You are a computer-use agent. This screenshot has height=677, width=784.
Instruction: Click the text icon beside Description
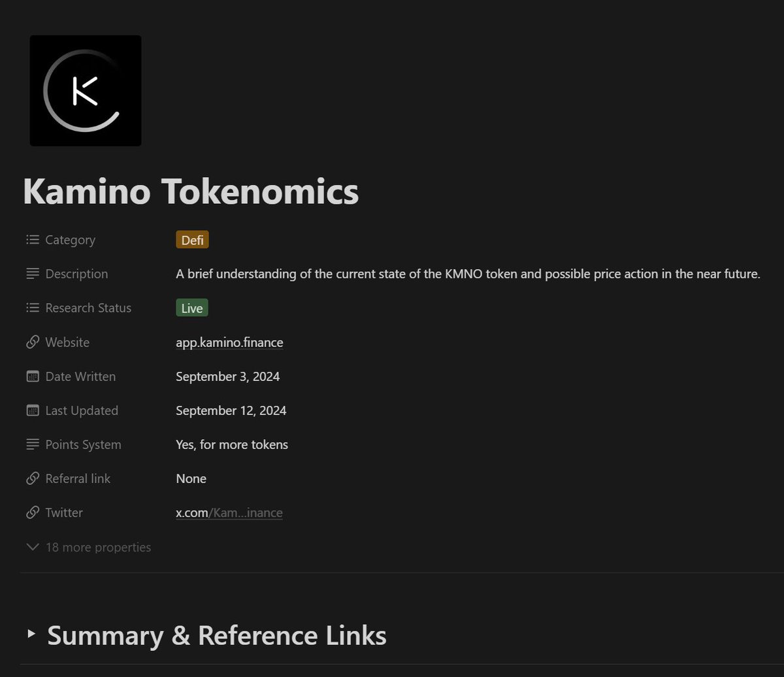tap(33, 274)
